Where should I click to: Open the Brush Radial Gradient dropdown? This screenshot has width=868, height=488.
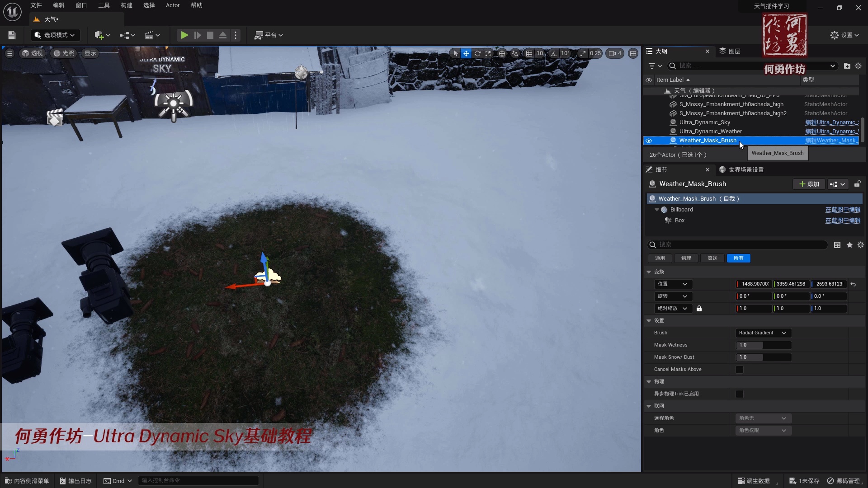[763, 333]
